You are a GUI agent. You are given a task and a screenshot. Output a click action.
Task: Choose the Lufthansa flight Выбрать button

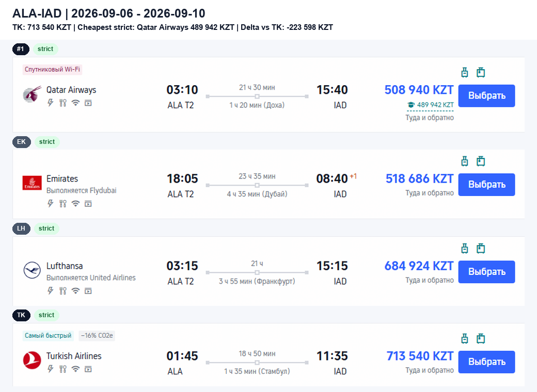(486, 272)
